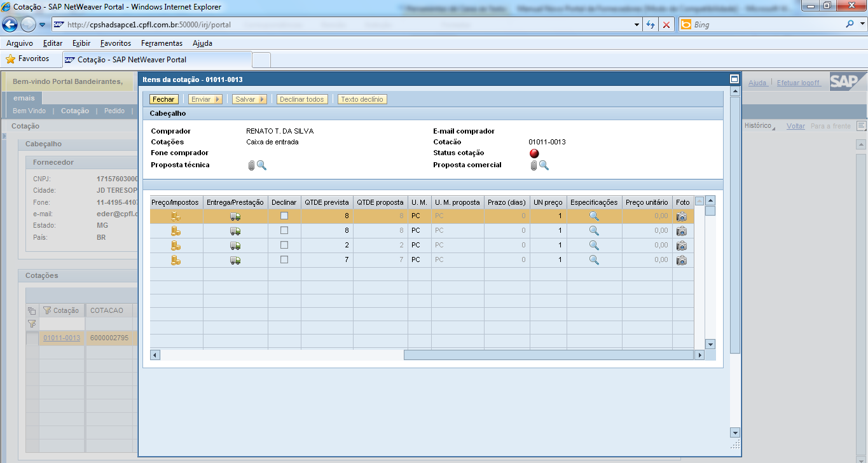Open address bar URL dropdown
This screenshot has width=868, height=463.
coord(637,25)
